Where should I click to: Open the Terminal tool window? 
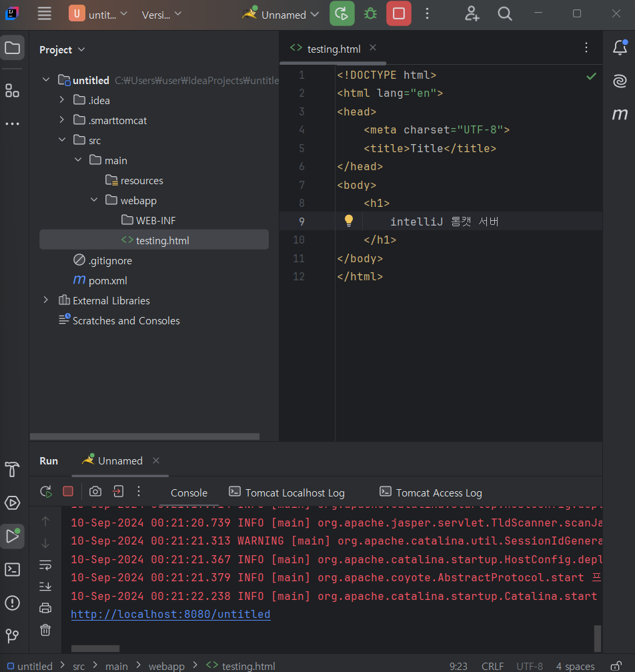click(12, 570)
